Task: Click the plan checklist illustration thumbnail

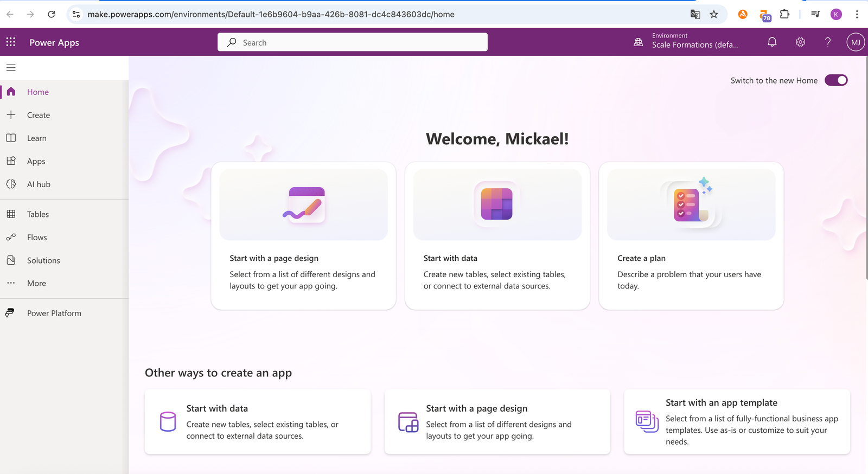Action: pos(691,204)
